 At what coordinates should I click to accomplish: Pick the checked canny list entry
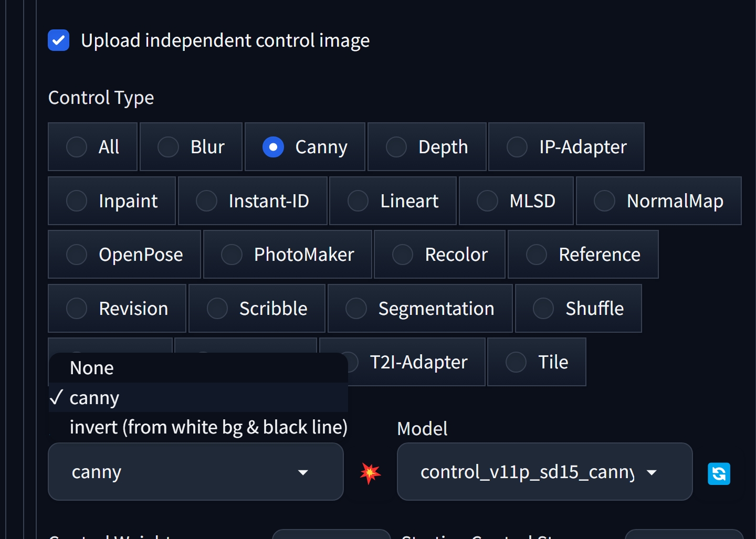pyautogui.click(x=198, y=398)
